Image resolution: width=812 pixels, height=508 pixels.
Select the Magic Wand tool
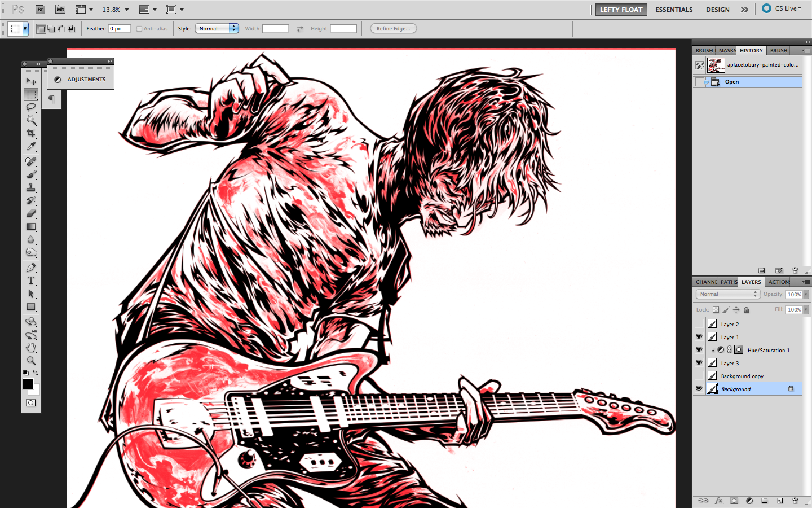pyautogui.click(x=31, y=120)
